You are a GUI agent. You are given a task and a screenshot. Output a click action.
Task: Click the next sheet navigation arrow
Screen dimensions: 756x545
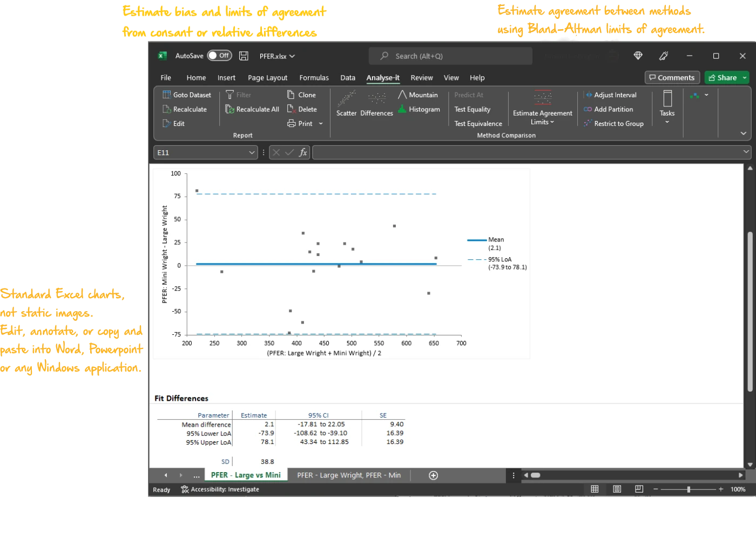[x=181, y=475]
